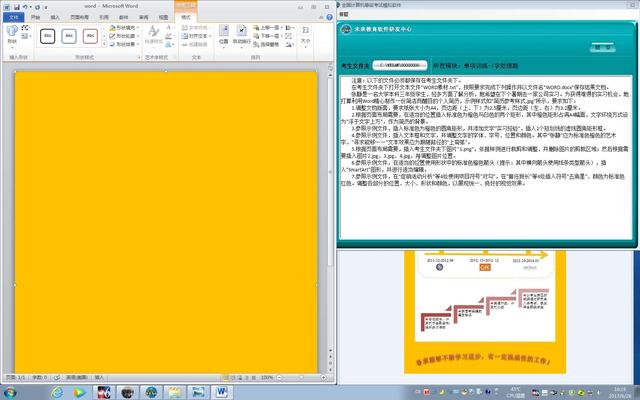Viewport: 640px width, 400px height.
Task: Switch to the References ribbon tab
Action: tap(104, 17)
